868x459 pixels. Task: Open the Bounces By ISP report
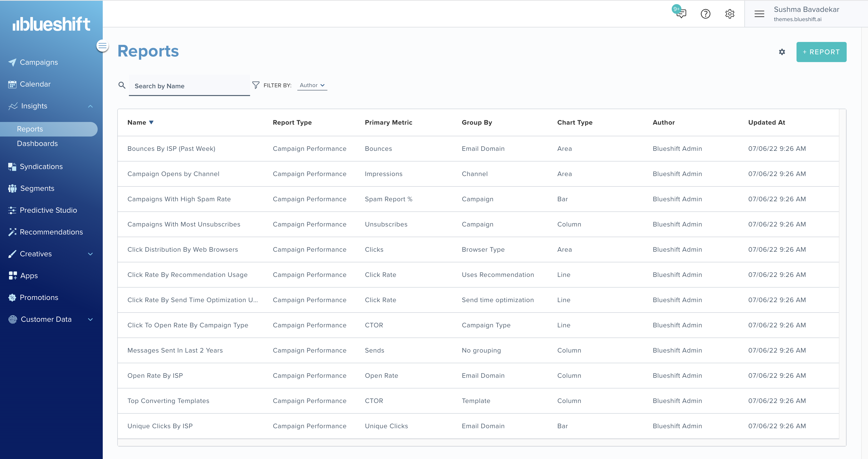pos(171,148)
